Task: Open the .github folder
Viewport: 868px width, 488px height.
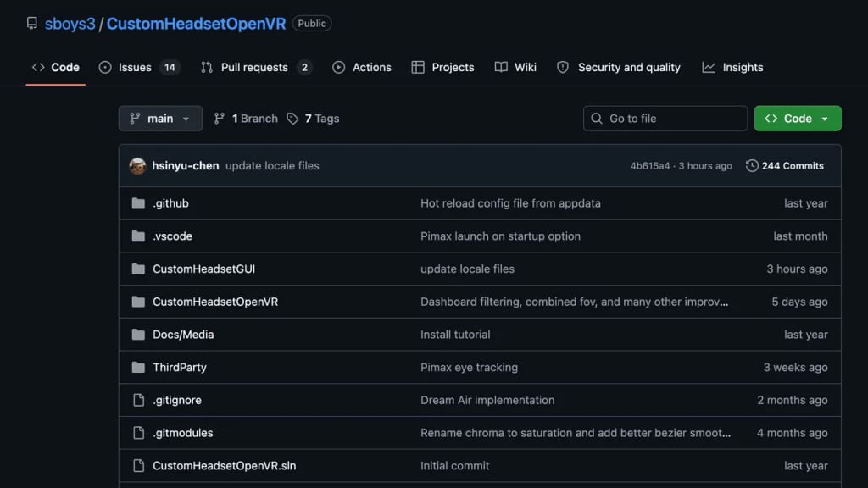Action: (170, 203)
